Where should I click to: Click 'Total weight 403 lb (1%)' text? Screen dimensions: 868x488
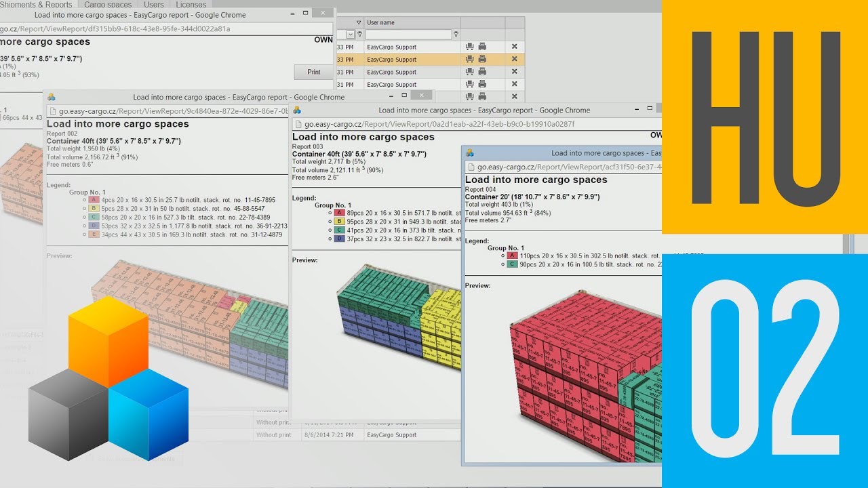(499, 205)
